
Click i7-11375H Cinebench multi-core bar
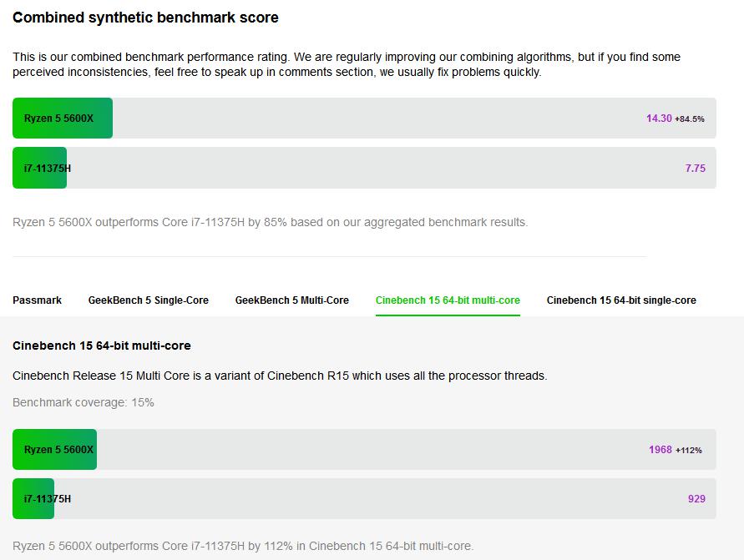tap(34, 499)
